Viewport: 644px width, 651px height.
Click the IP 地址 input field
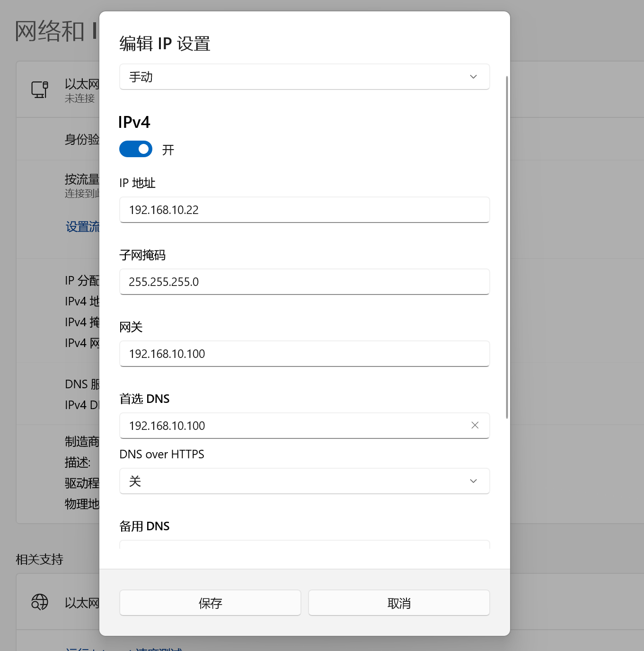(x=304, y=210)
